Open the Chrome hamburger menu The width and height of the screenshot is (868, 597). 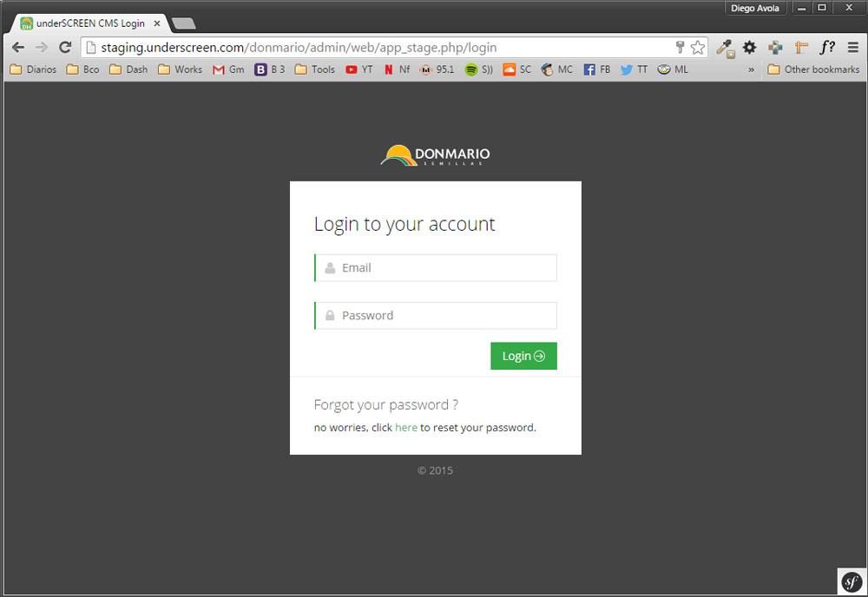tap(853, 48)
